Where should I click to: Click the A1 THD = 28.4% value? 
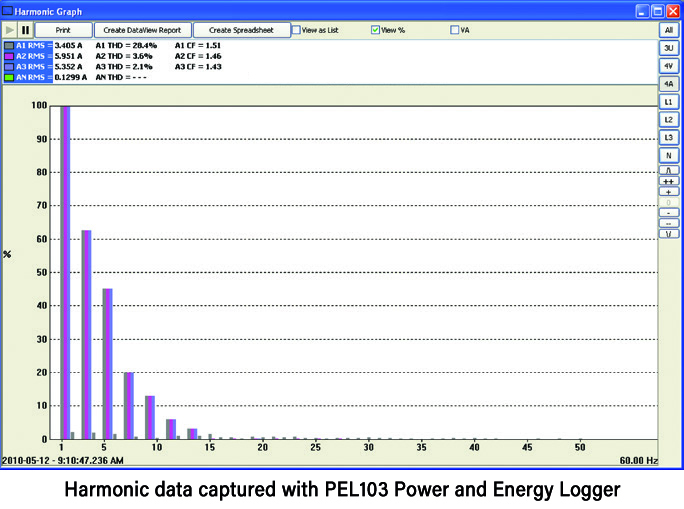126,46
